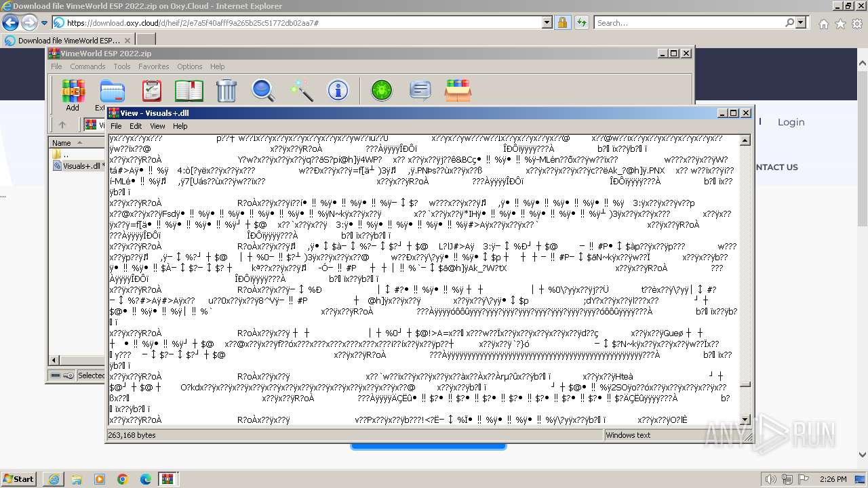Click the security lock icon in address bar
Image resolution: width=868 pixels, height=488 pixels.
pyautogui.click(x=562, y=23)
